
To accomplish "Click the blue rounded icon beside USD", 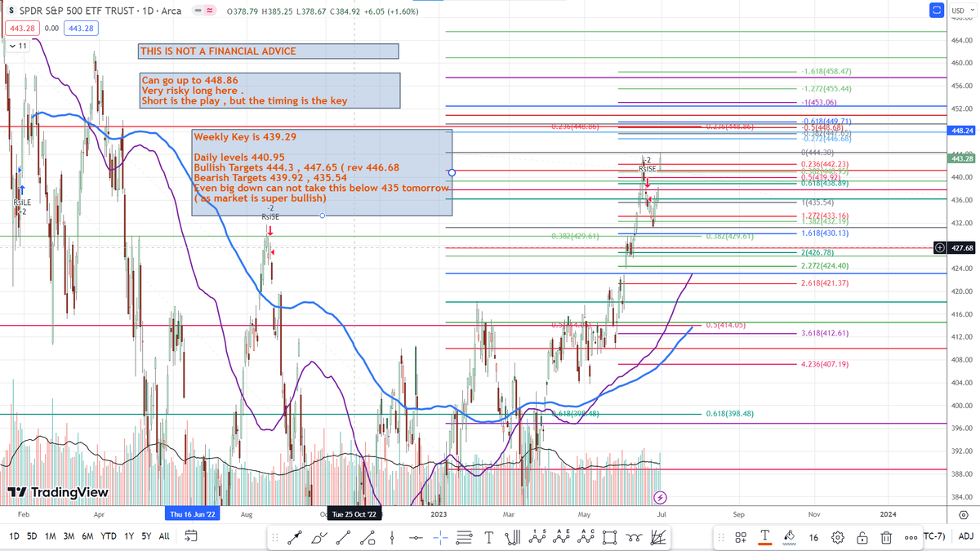I will click(x=936, y=11).
